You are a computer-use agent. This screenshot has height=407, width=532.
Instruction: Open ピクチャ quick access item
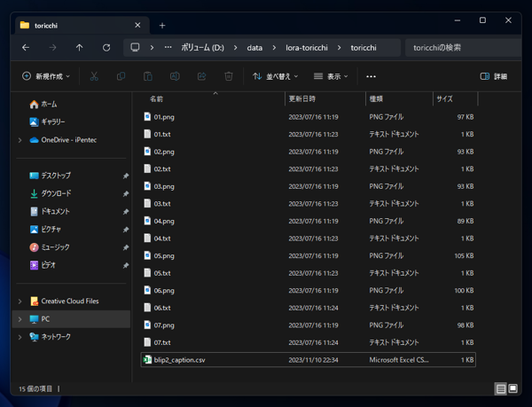click(x=45, y=230)
